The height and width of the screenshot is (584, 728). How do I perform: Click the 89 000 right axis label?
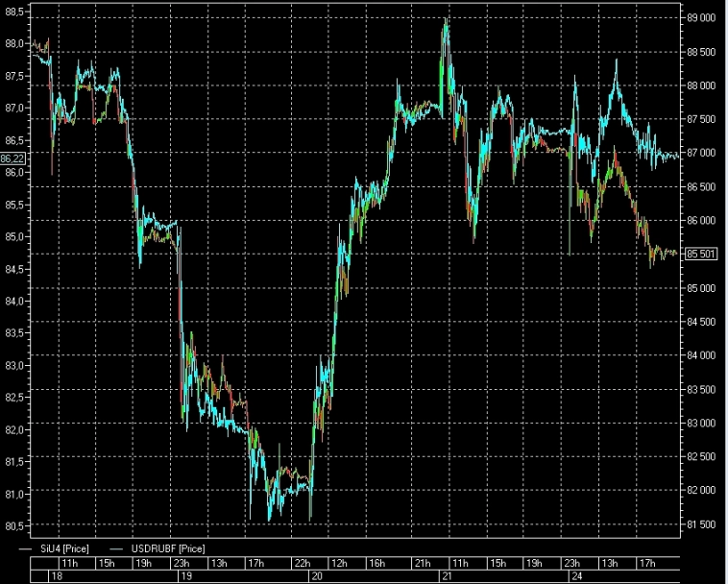(x=701, y=18)
